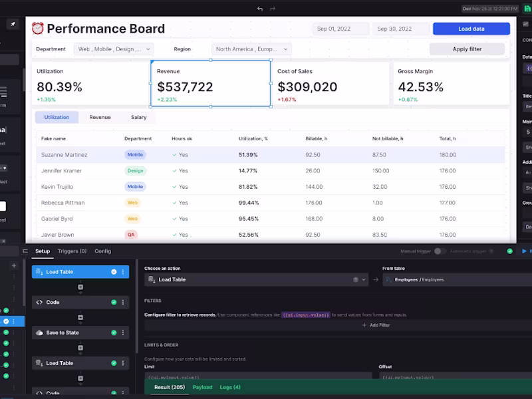Select the first Code step

coord(80,302)
